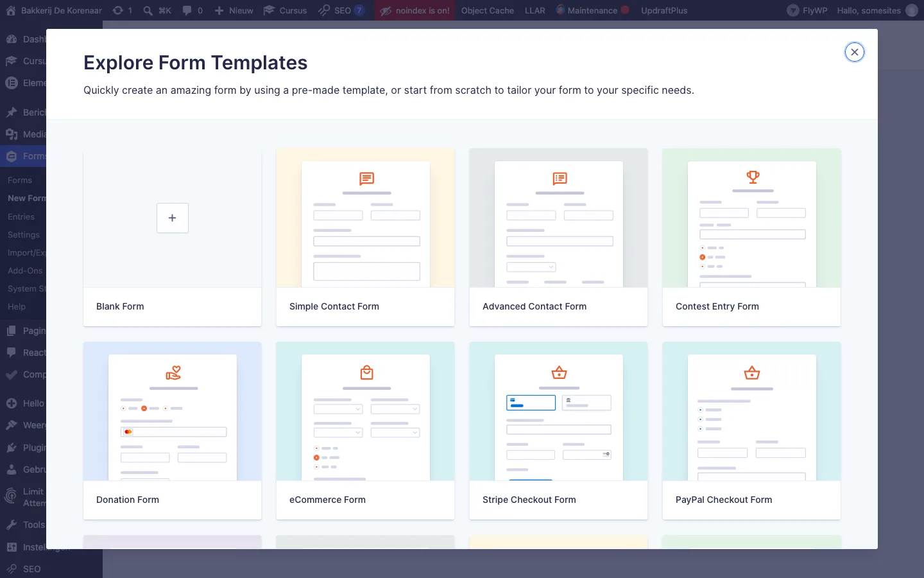
Task: Click the basket icon on Stripe Checkout Form
Action: coord(560,372)
